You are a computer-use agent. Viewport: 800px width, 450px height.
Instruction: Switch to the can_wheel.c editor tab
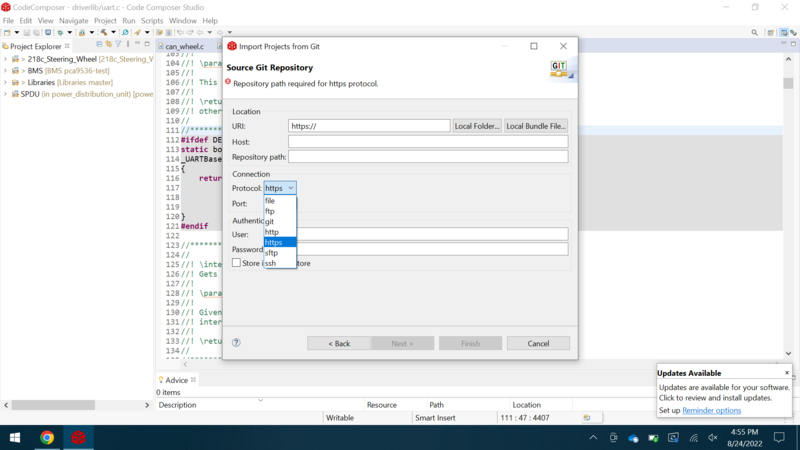[184, 46]
